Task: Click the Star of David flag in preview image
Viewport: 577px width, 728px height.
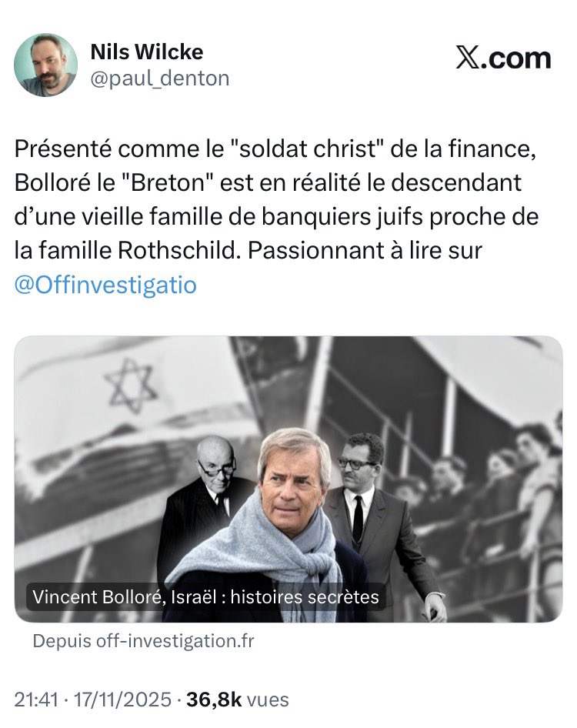Action: 131,385
